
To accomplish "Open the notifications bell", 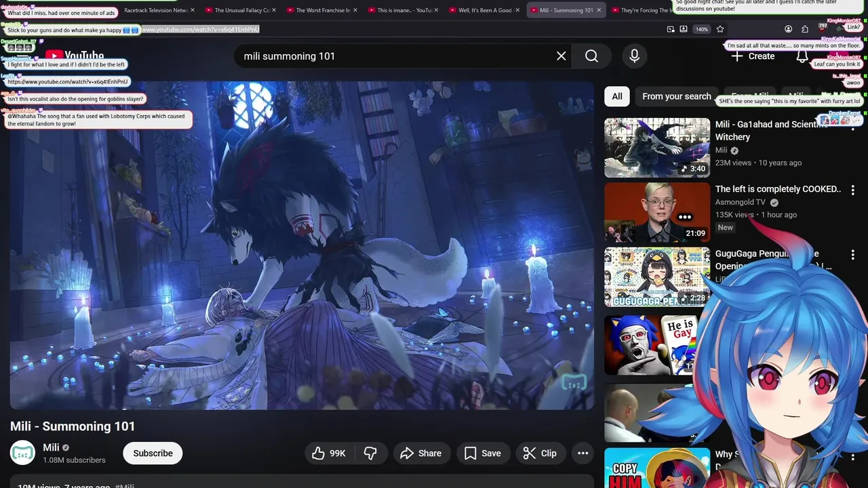I will pos(802,56).
